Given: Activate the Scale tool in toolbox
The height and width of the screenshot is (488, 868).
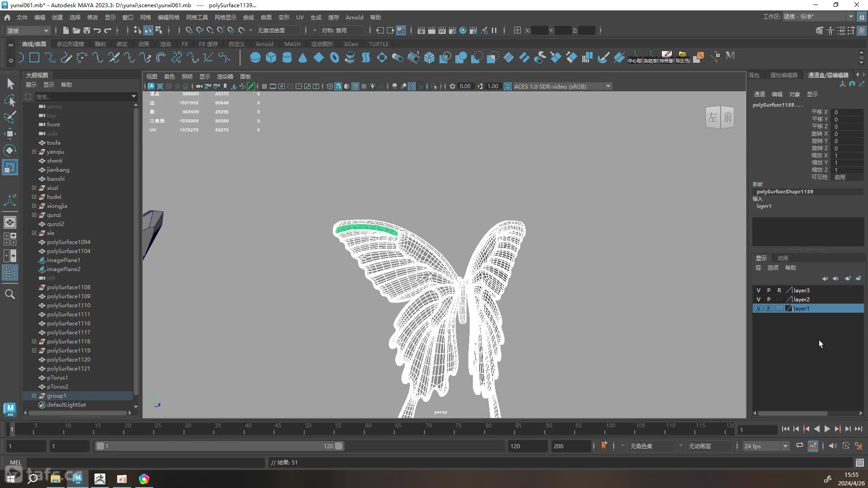Looking at the screenshot, I should click(10, 167).
